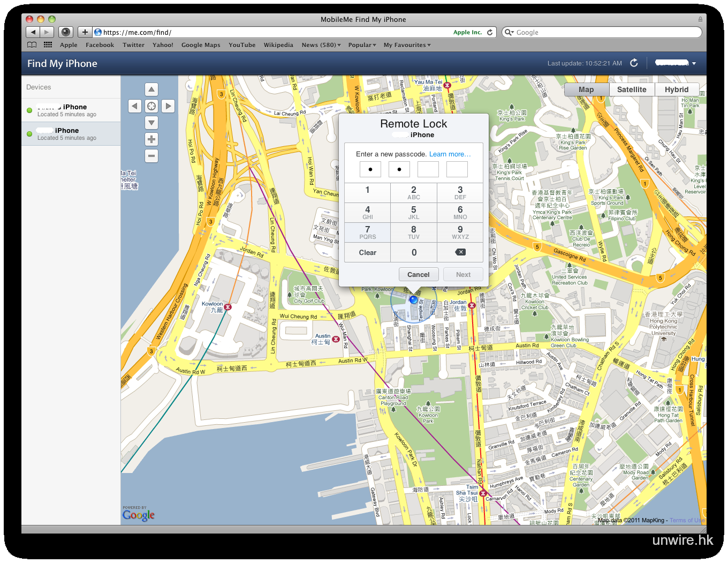Click the map pan up arrow
The image size is (728, 563).
pyautogui.click(x=151, y=89)
